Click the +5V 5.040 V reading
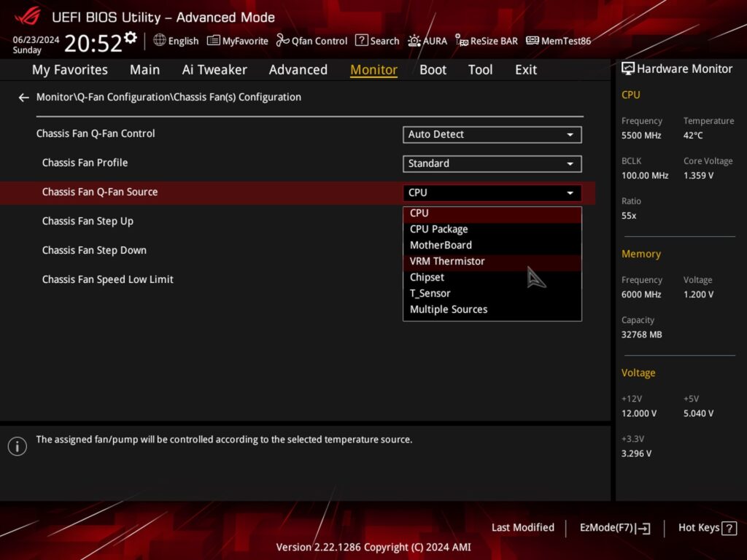The height and width of the screenshot is (560, 747). coord(698,413)
